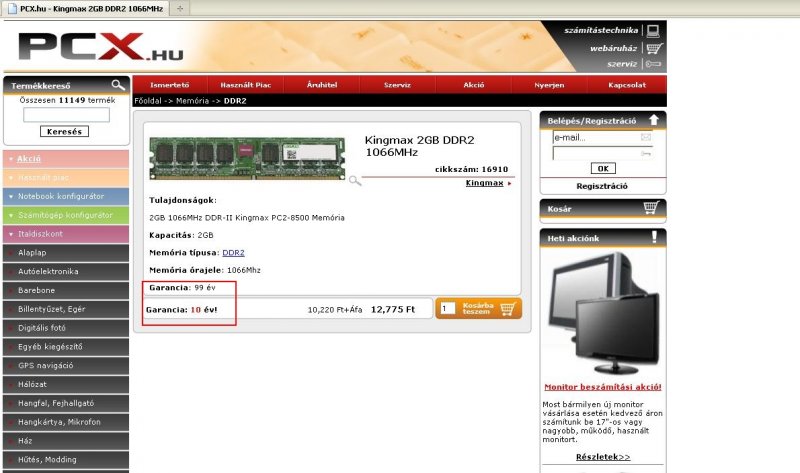Click the Kingmax memory module image
Image resolution: width=800 pixels, height=473 pixels.
point(247,158)
